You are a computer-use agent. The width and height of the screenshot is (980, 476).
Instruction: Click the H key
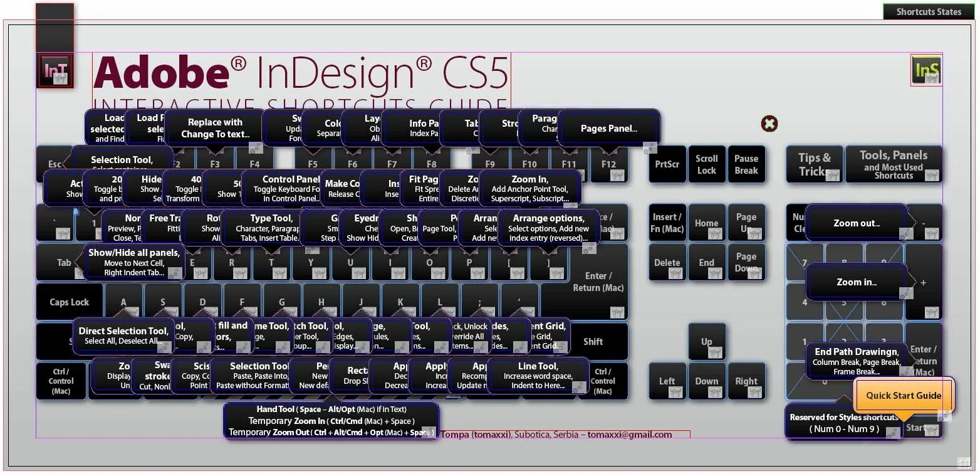pyautogui.click(x=321, y=302)
